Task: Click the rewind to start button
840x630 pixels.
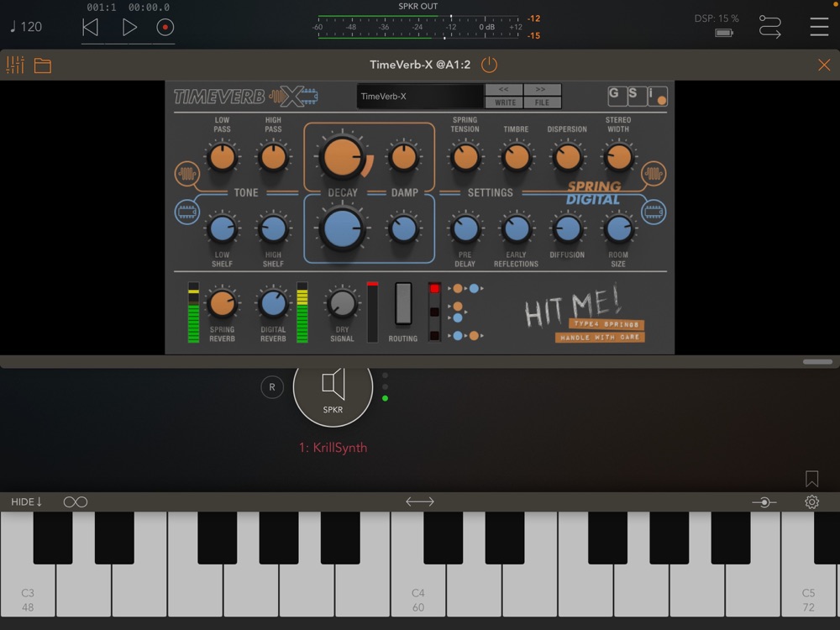Action: coord(90,27)
